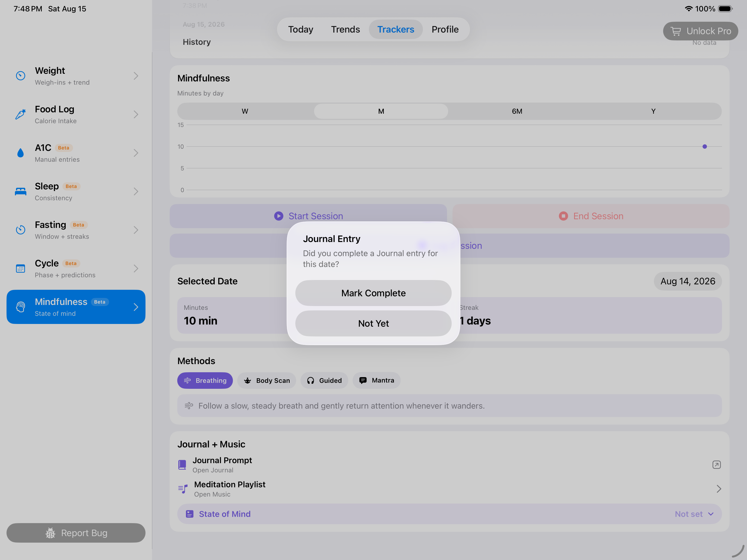This screenshot has height=560, width=747.
Task: Check the Wi-Fi status icon
Action: [689, 9]
